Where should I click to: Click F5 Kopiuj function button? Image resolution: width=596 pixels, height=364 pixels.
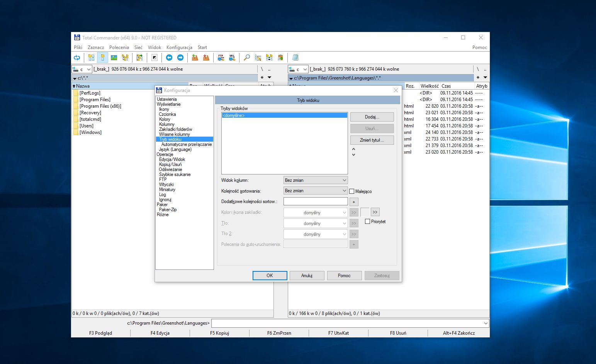[x=219, y=333]
